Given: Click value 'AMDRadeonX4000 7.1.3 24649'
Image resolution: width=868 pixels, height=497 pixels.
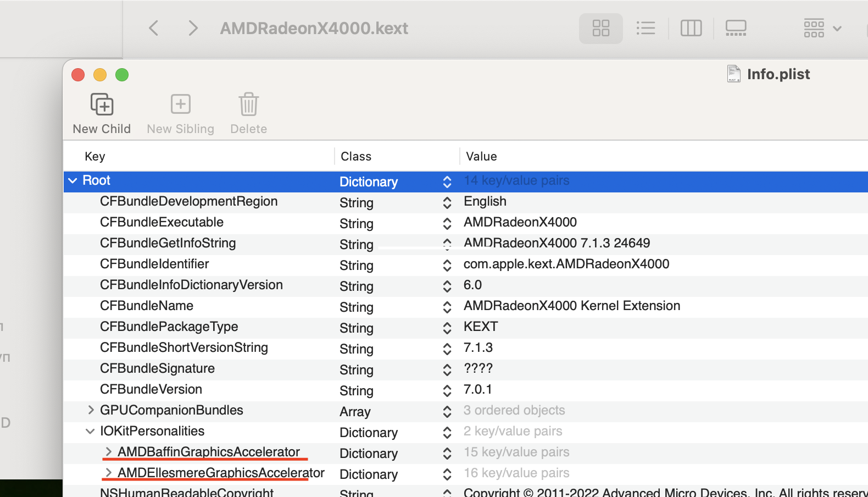Looking at the screenshot, I should coord(557,243).
